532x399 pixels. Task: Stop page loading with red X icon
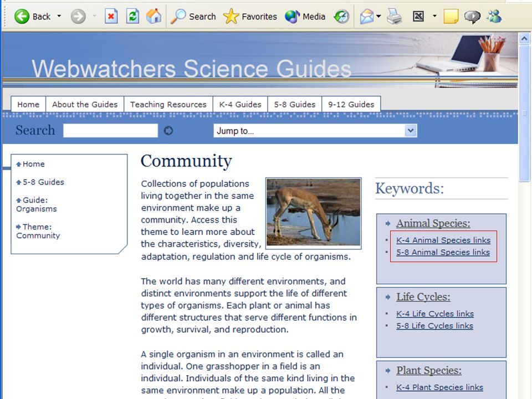[111, 16]
